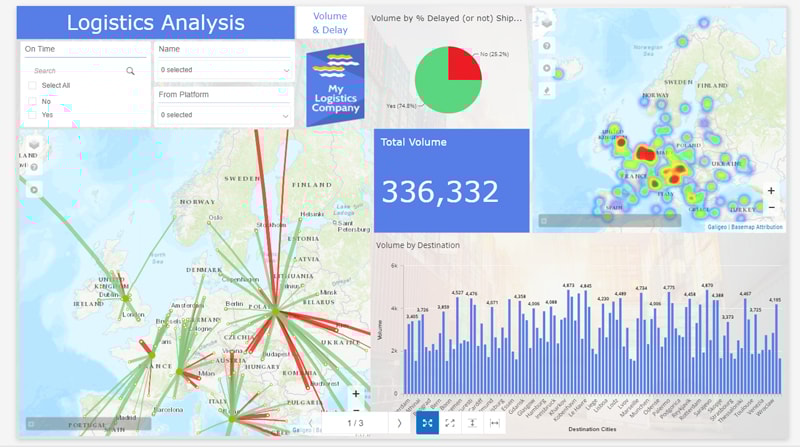
Task: Open the Volume & Delay tab
Action: 330,23
